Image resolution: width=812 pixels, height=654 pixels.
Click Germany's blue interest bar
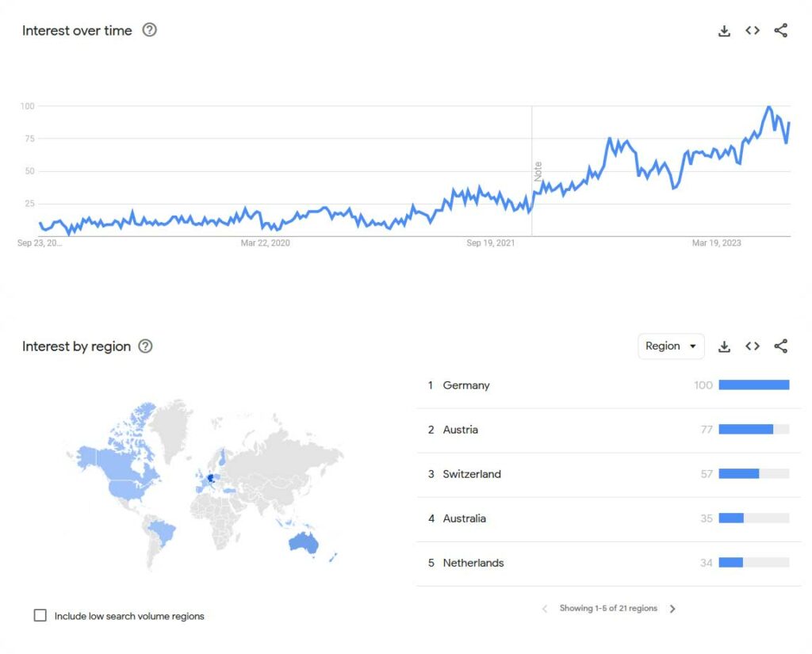click(754, 384)
